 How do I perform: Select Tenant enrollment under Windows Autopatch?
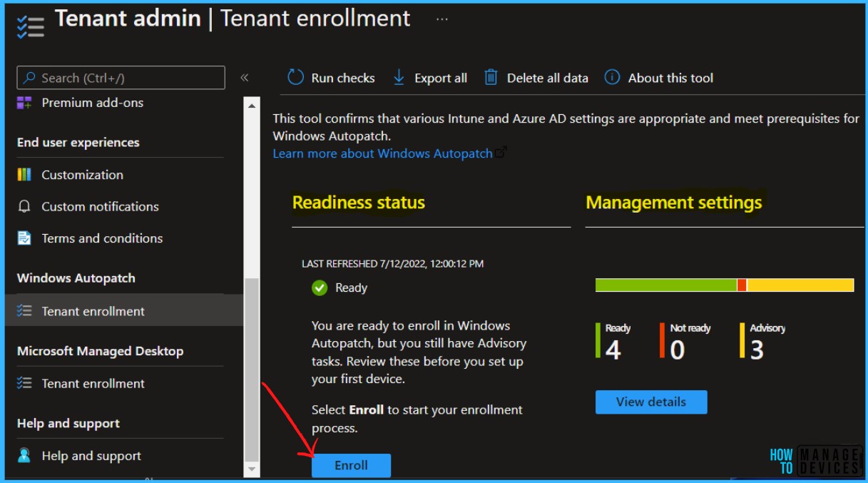point(93,311)
